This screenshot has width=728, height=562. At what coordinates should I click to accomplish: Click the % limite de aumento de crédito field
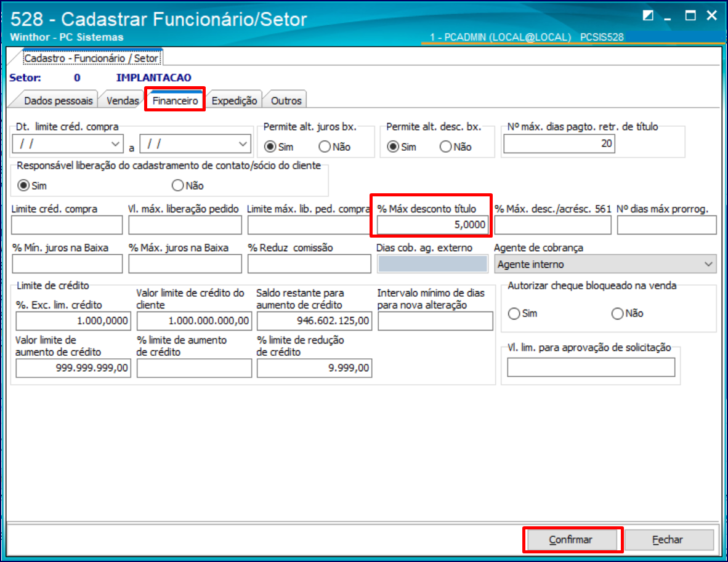click(x=194, y=368)
